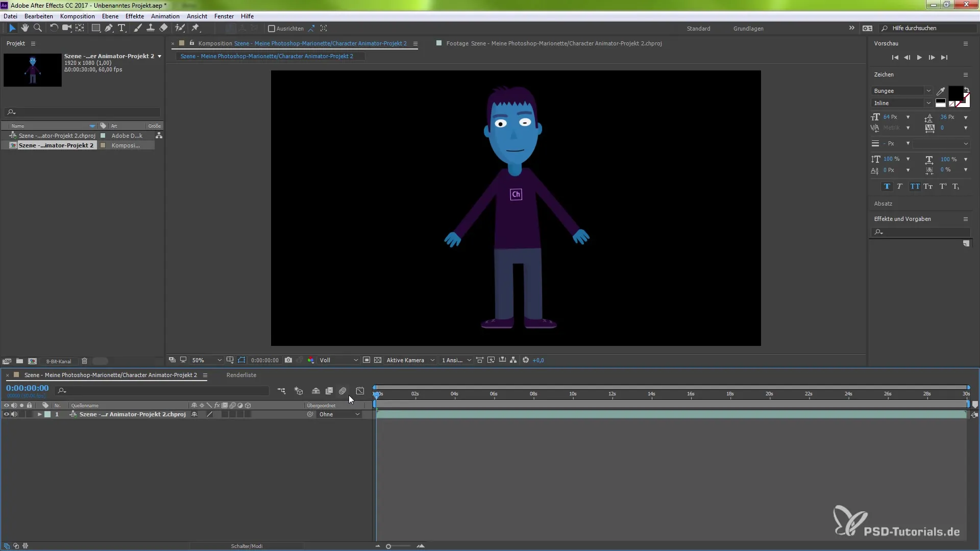This screenshot has width=980, height=551.
Task: Select the Roto Brush tool
Action: click(x=180, y=28)
